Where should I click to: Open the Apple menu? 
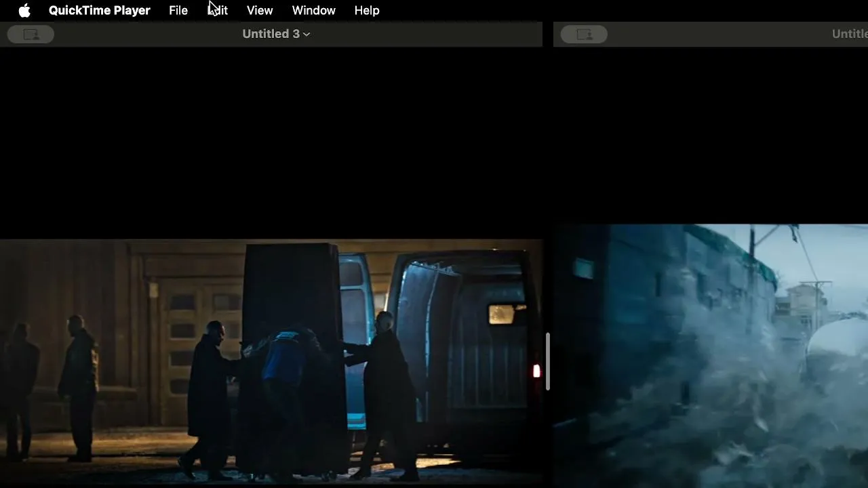[x=24, y=11]
